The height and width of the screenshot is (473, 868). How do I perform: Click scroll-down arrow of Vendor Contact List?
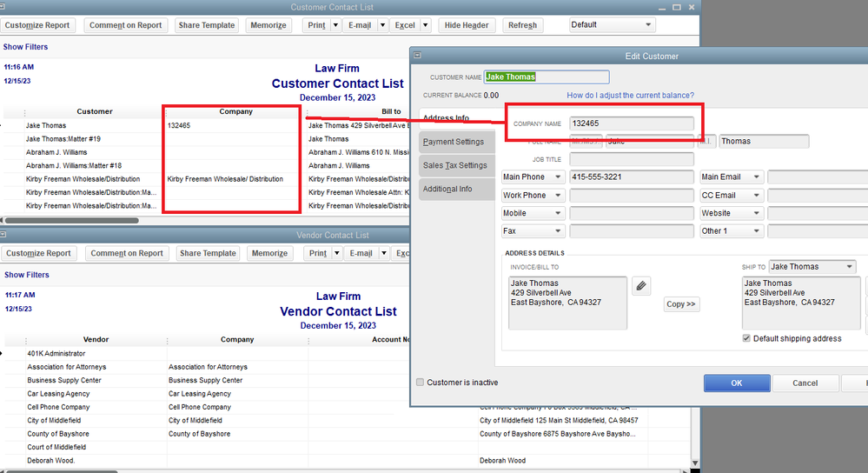tap(695, 463)
